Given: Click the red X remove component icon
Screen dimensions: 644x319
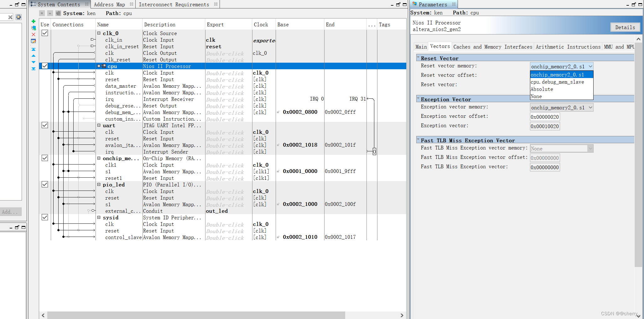Looking at the screenshot, I should (x=34, y=34).
